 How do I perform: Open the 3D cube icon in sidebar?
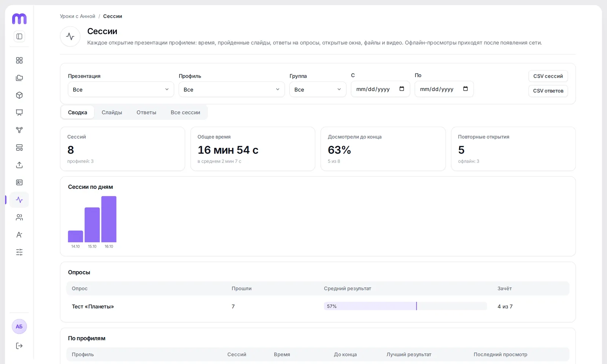pyautogui.click(x=19, y=95)
